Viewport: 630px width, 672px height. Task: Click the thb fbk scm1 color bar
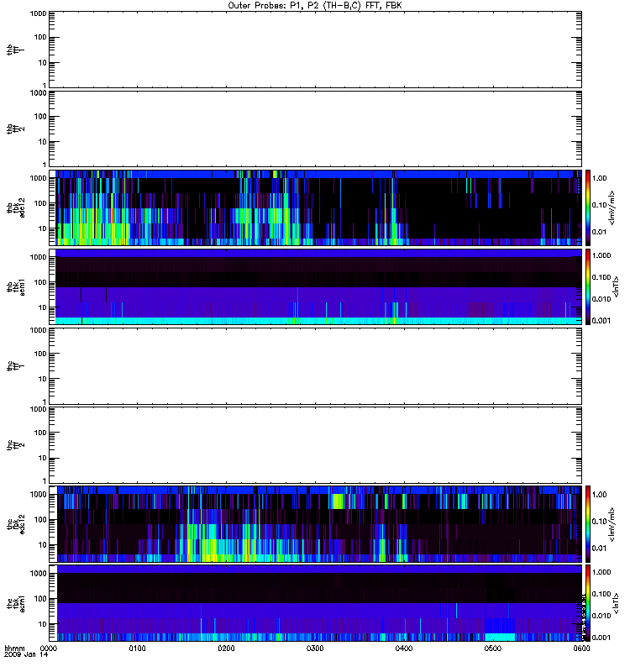coord(588,286)
